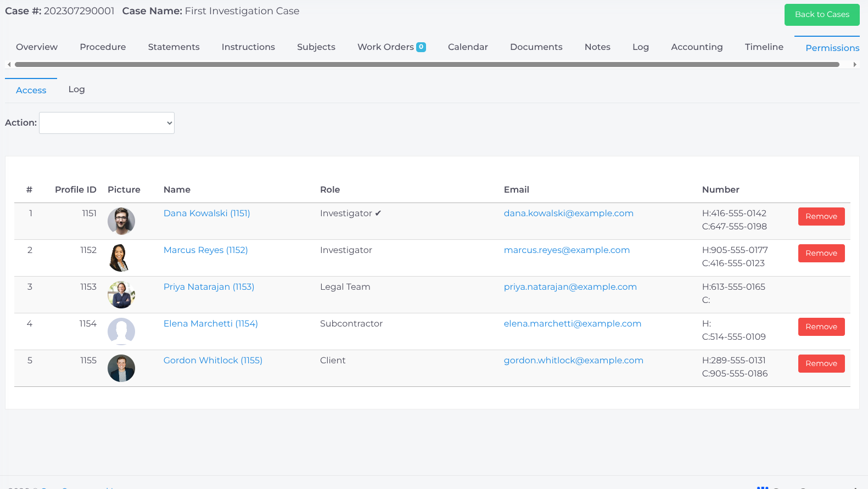Screen dimensions: 868x489
Task: Click gordon.whitlock@example.com email link
Action: pos(574,361)
